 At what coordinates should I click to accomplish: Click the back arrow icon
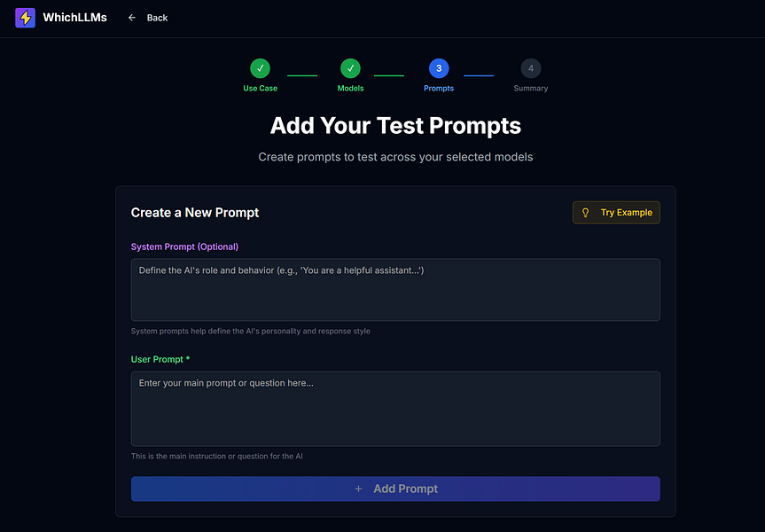[x=131, y=17]
